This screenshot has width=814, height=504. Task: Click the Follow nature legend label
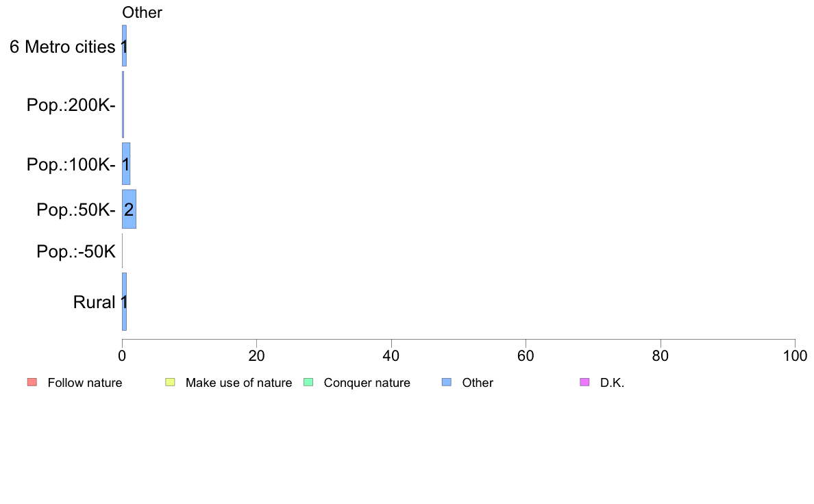pos(84,383)
